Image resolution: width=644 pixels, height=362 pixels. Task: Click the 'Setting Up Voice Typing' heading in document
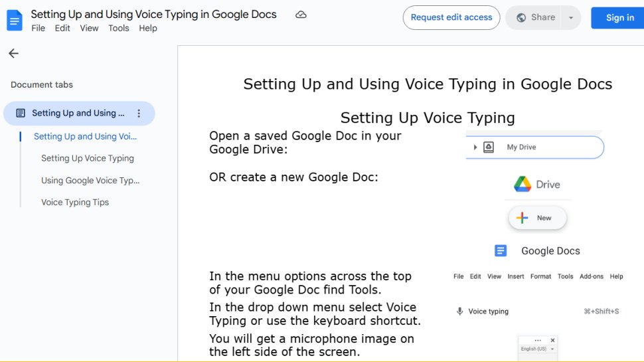click(428, 118)
